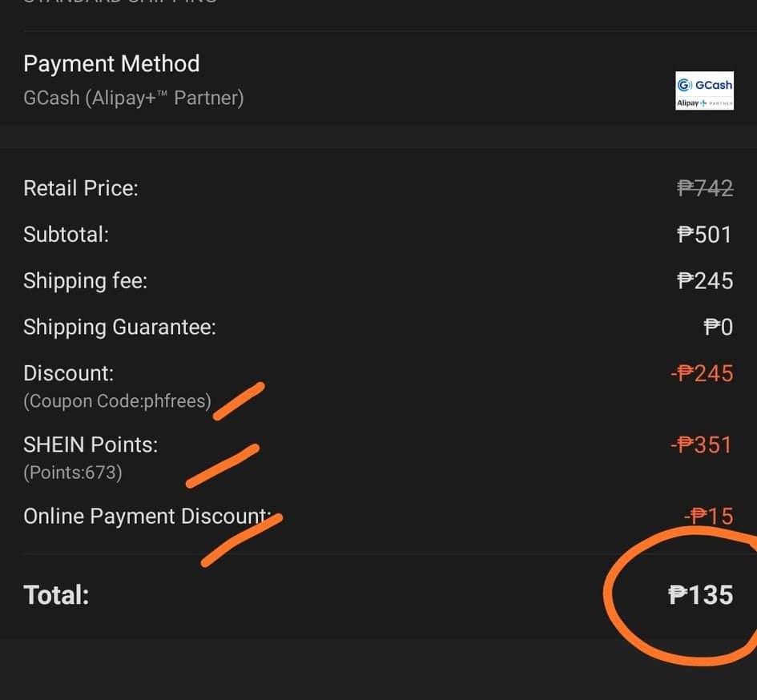Tap the ₱0 shipping guarantee amount

tap(719, 328)
